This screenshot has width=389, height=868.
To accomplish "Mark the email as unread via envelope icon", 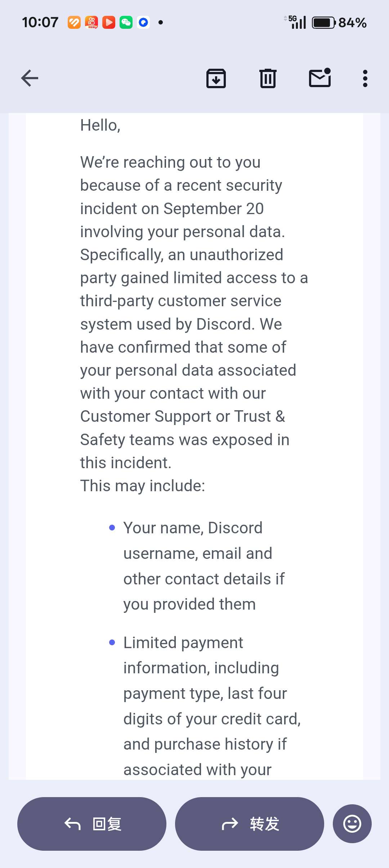I will pyautogui.click(x=320, y=78).
